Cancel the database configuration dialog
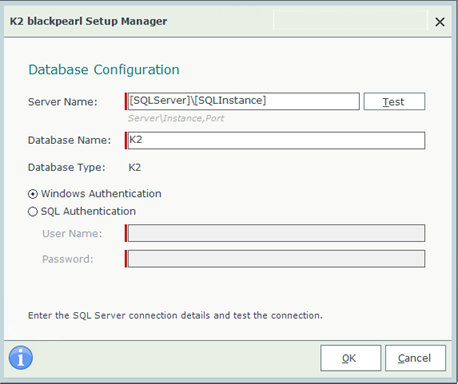 pos(415,358)
